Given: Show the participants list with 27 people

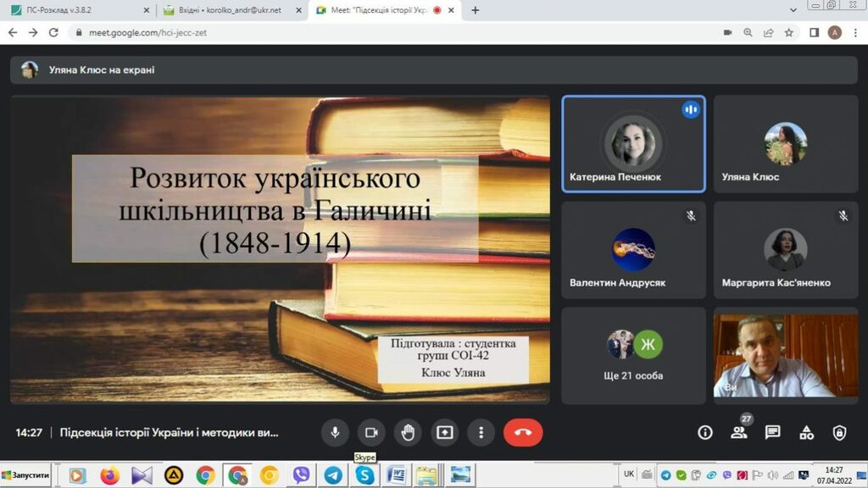Looking at the screenshot, I should click(x=738, y=432).
